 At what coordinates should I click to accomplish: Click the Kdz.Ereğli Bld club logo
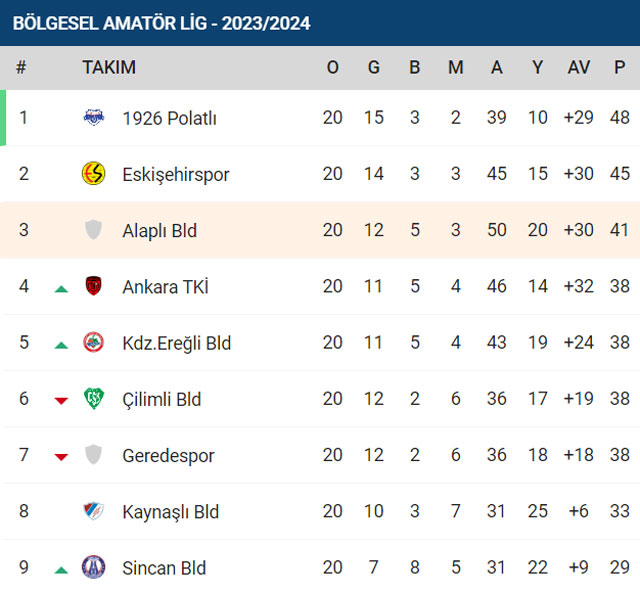(x=93, y=342)
